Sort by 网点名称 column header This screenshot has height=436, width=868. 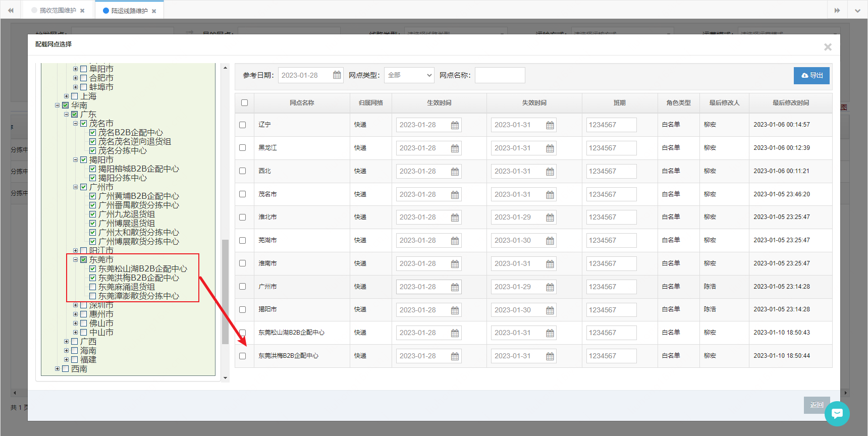pyautogui.click(x=302, y=103)
